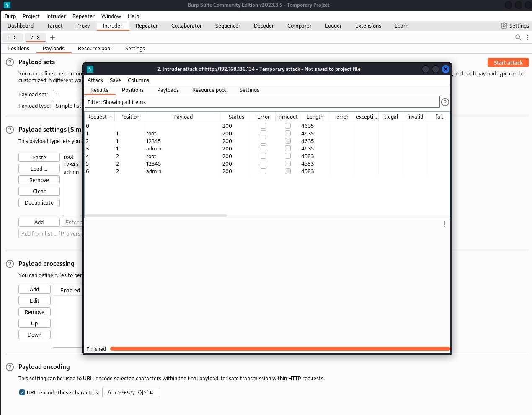
Task: Click Clear button in payload settings
Action: click(39, 192)
